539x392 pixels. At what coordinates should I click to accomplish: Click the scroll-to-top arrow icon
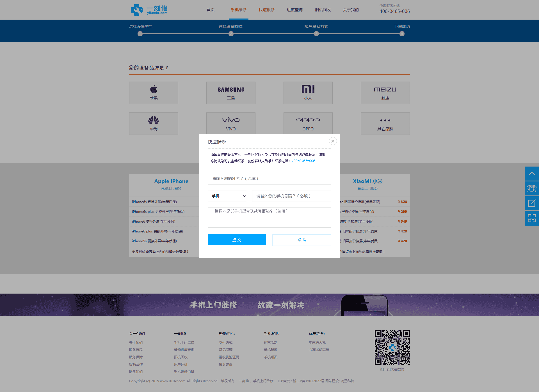pyautogui.click(x=532, y=174)
